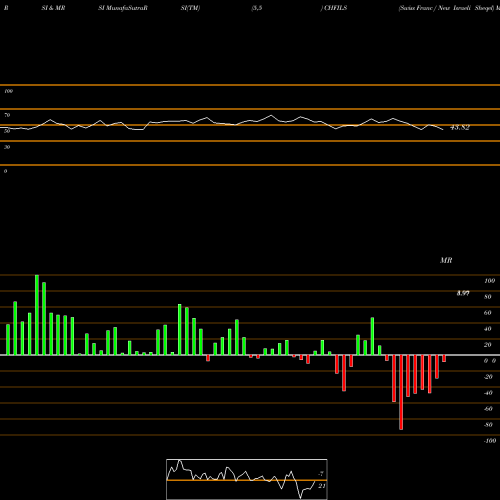Click the histogram's '-40' axis label
500x500 pixels.
488,393
